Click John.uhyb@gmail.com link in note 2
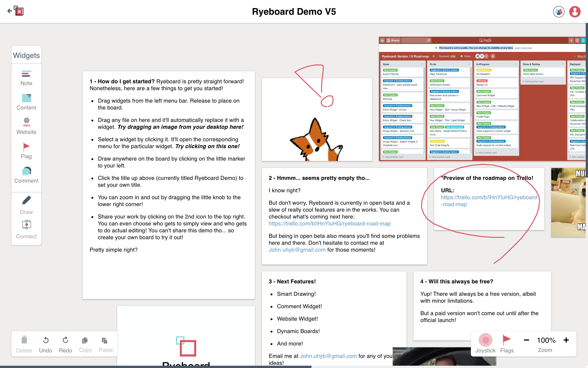The image size is (588, 368). coord(297,250)
